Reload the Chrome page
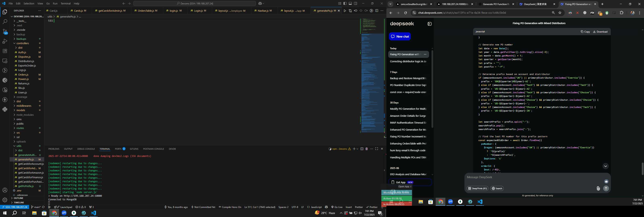This screenshot has height=217, width=644. point(406,13)
